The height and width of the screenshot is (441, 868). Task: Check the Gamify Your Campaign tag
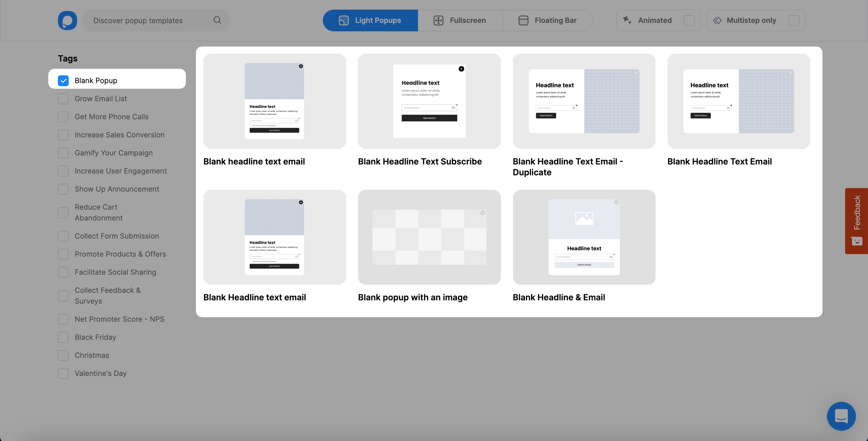pyautogui.click(x=63, y=153)
